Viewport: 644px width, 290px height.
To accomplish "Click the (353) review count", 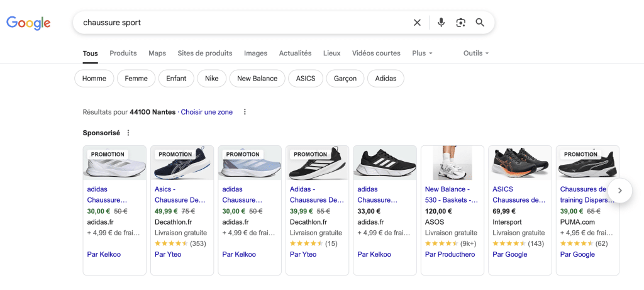I will click(x=198, y=243).
